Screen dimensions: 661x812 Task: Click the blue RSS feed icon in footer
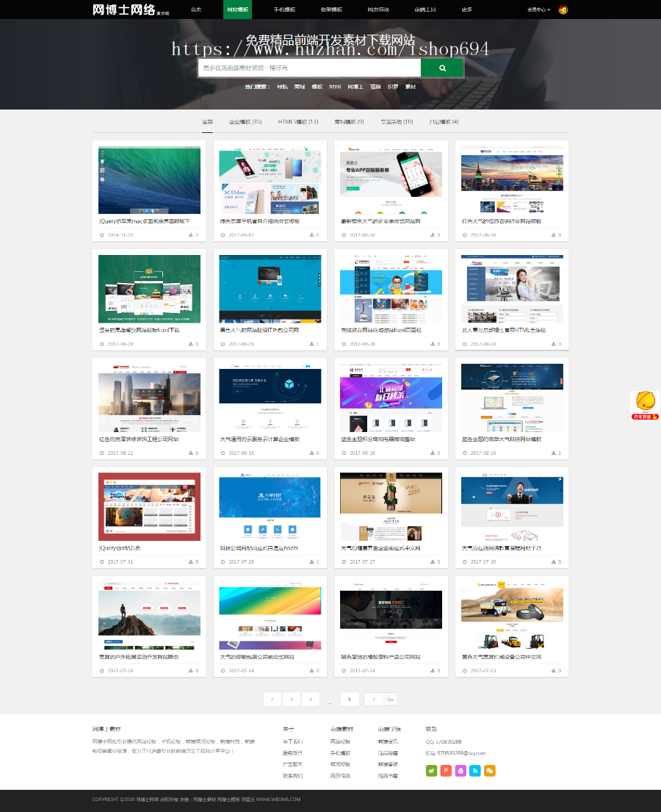[x=475, y=770]
